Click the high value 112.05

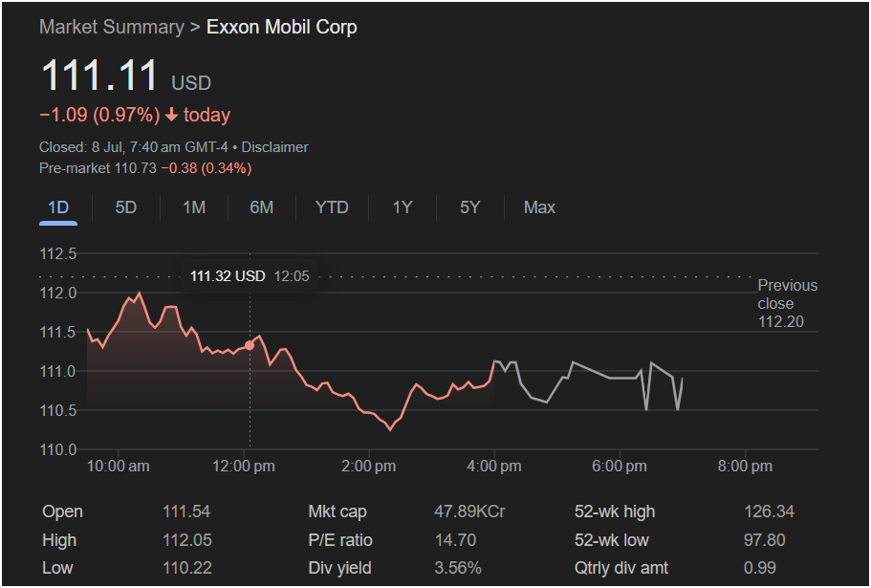[187, 539]
